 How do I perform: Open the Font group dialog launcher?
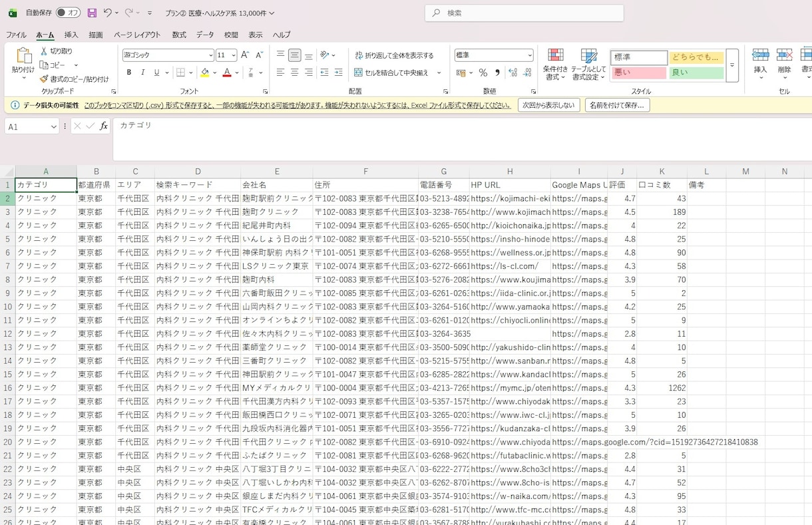(266, 91)
